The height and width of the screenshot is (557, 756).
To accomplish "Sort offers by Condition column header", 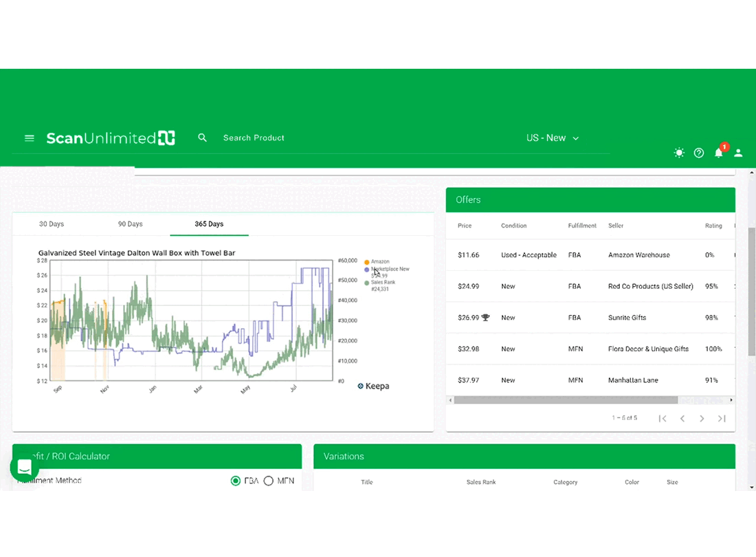I will coord(514,226).
